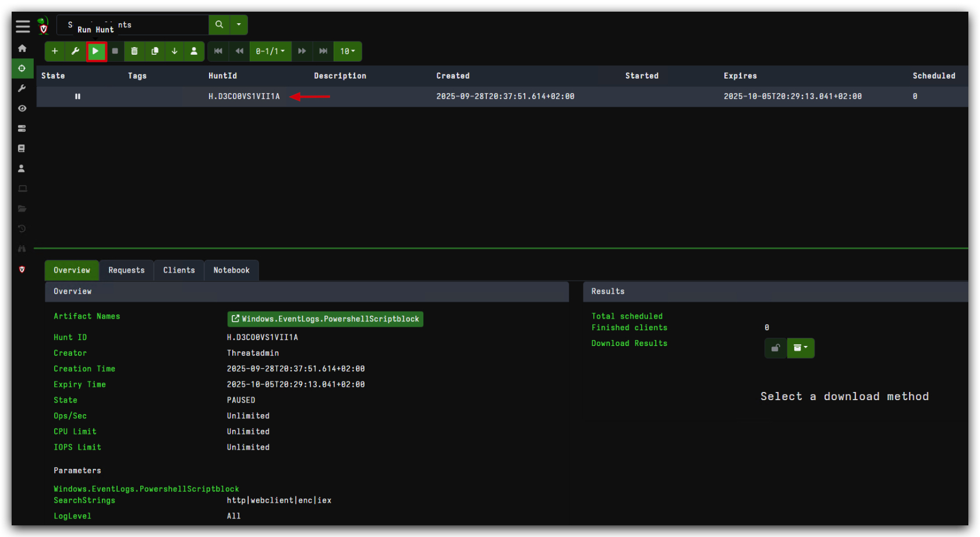Click the paused state icon in hunt row
The image size is (980, 537).
77,97
